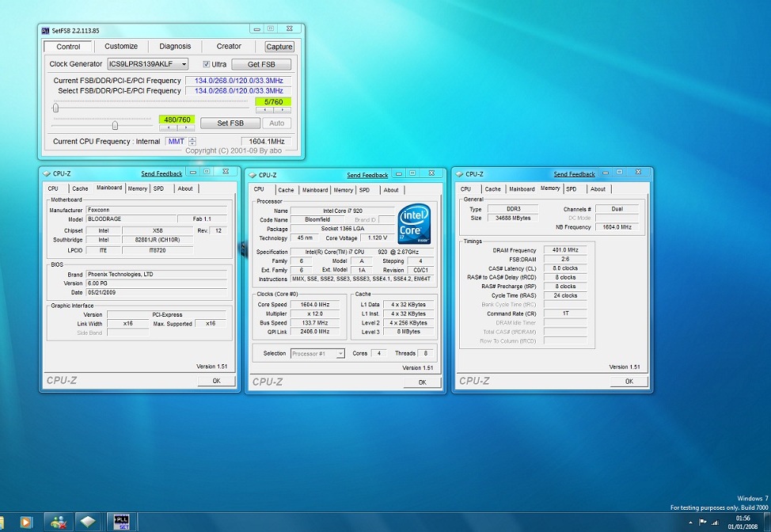Image resolution: width=771 pixels, height=532 pixels.
Task: Select the SPD tab in the Mainboard CPU-Z window
Action: [x=158, y=188]
